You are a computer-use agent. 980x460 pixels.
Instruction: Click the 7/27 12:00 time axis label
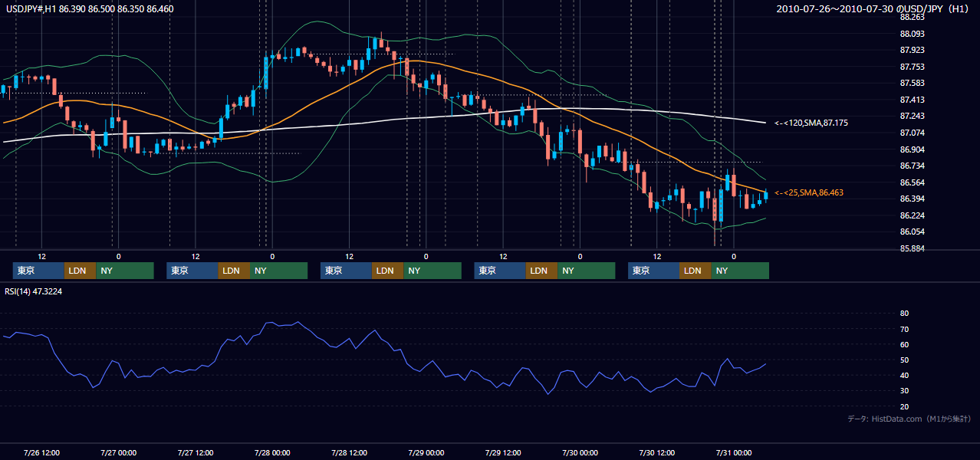click(x=196, y=452)
